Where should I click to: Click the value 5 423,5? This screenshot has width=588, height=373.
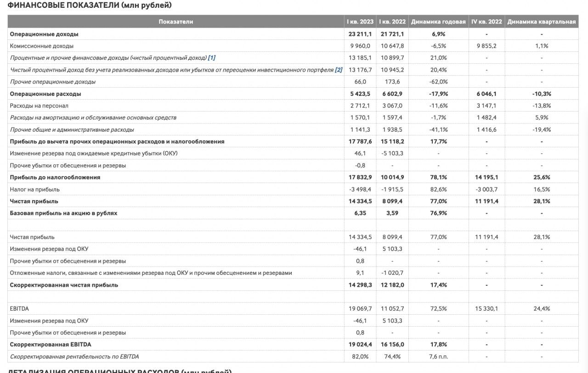pos(361,94)
